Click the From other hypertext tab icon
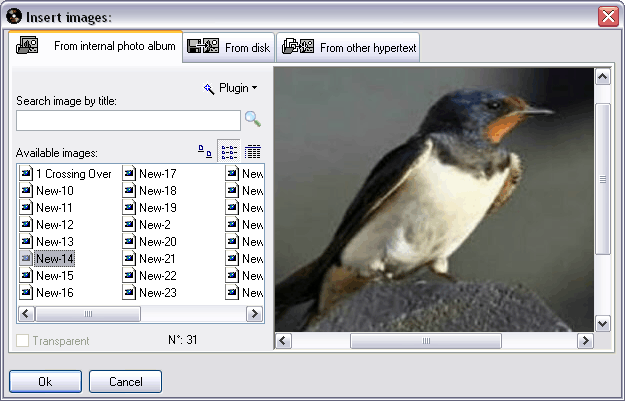625x401 pixels. point(298,47)
